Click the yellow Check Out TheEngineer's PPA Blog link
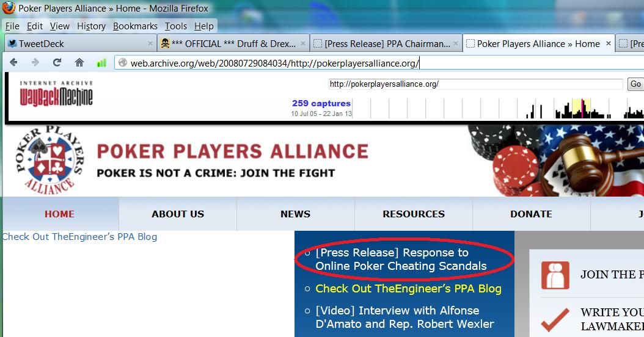This screenshot has width=644, height=337. pyautogui.click(x=408, y=289)
